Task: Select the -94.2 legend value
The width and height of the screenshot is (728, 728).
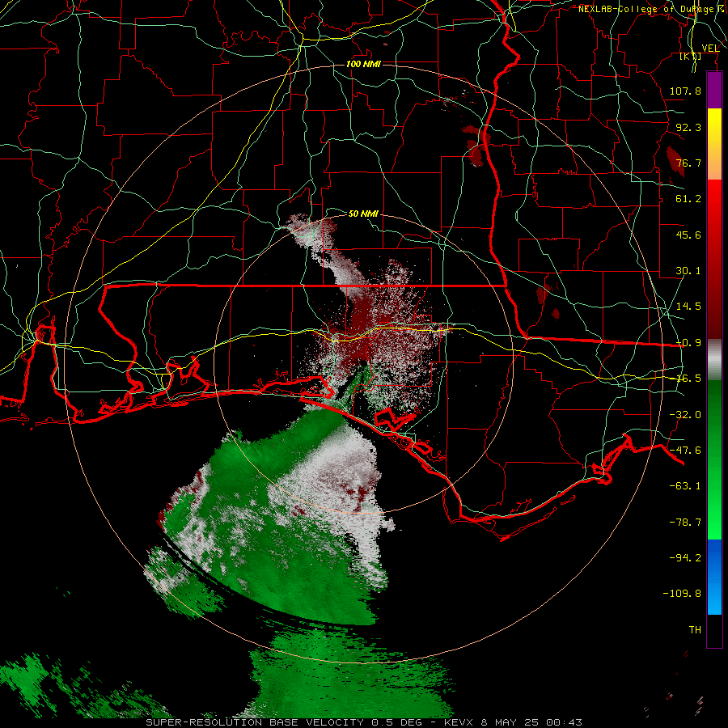Action: click(685, 558)
